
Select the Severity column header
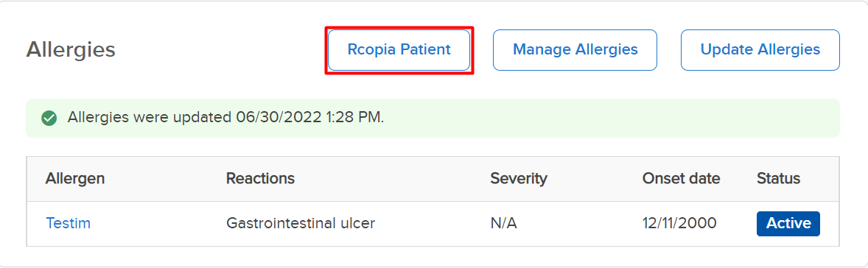click(x=519, y=178)
